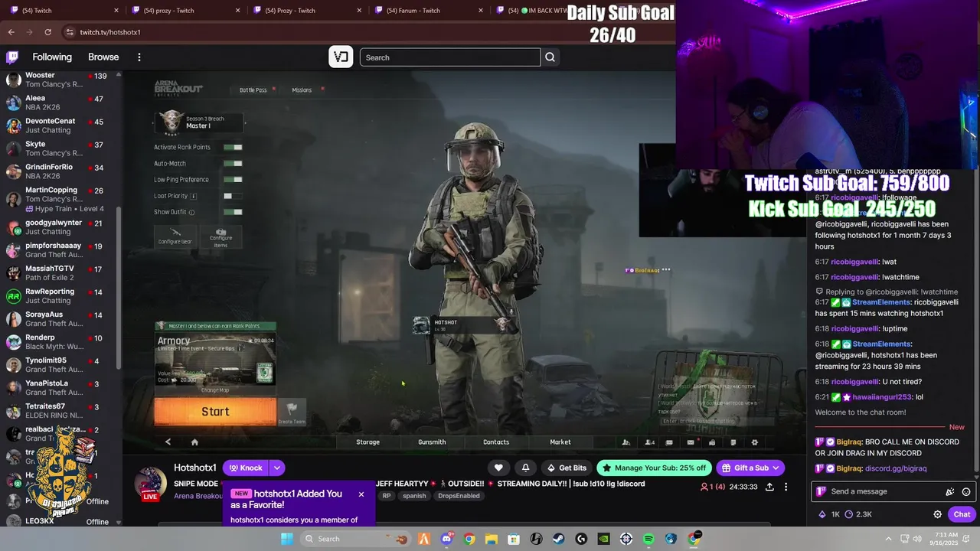Screen dimensions: 980x551
Task: Click the Bits icon in message box
Action: [x=950, y=491]
